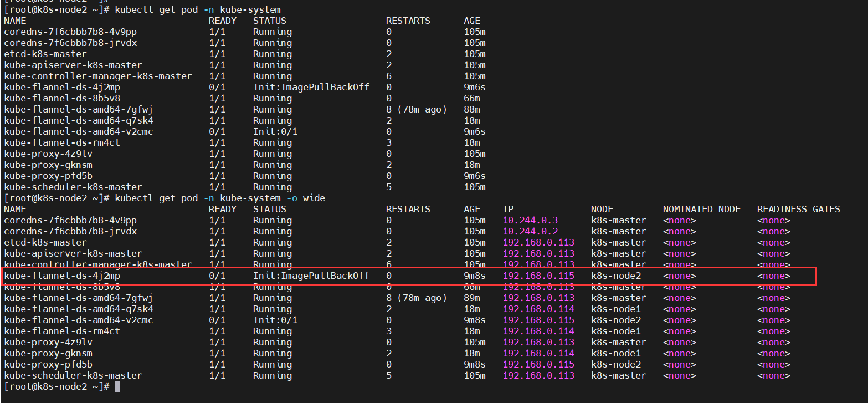This screenshot has height=403, width=868.
Task: Click age "9m6s" in the kube-flannel-ds-4j2mp row
Action: pyautogui.click(x=475, y=87)
